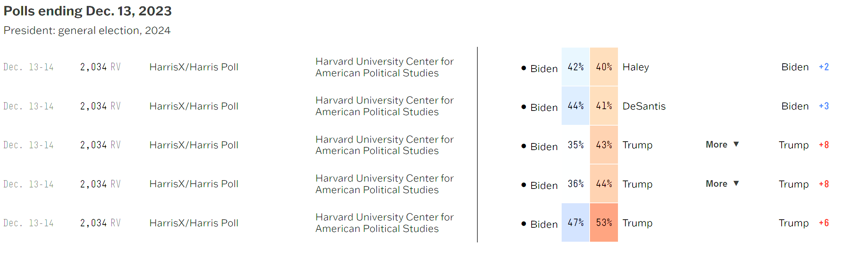Open Harvard University Center sponsor in Haley row
The width and height of the screenshot is (868, 255).
(384, 67)
